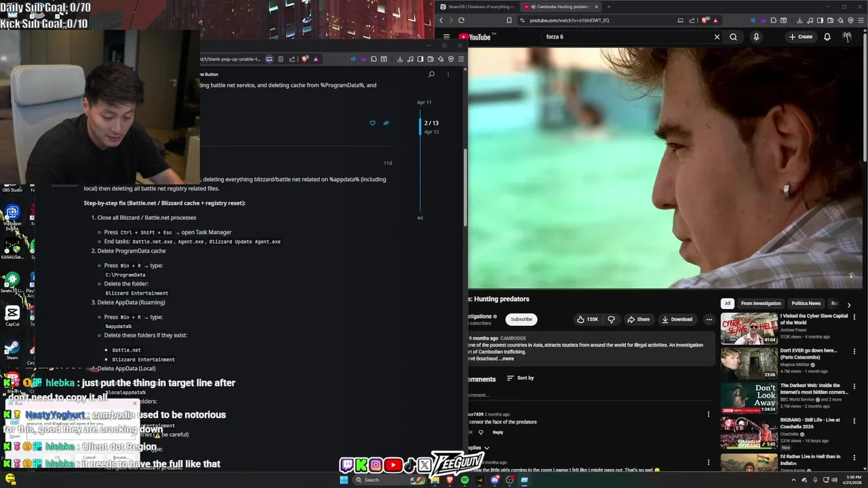Viewport: 868px width, 488px height.
Task: Open Brave Rewards triangle in the YouTube window
Action: click(715, 20)
